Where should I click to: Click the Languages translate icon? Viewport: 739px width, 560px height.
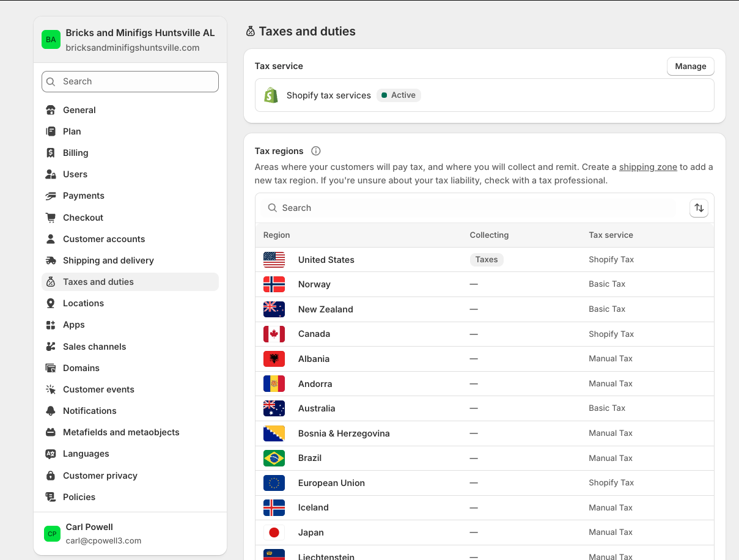coord(51,454)
